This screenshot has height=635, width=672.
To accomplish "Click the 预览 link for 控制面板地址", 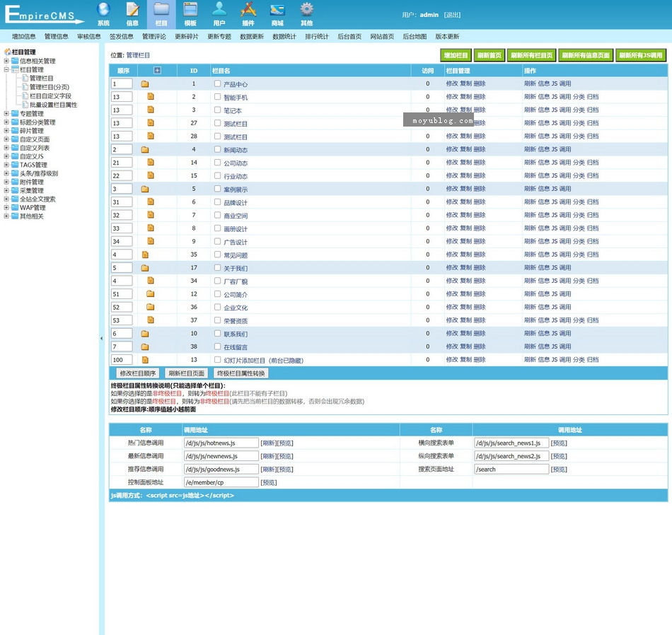I will (x=269, y=482).
